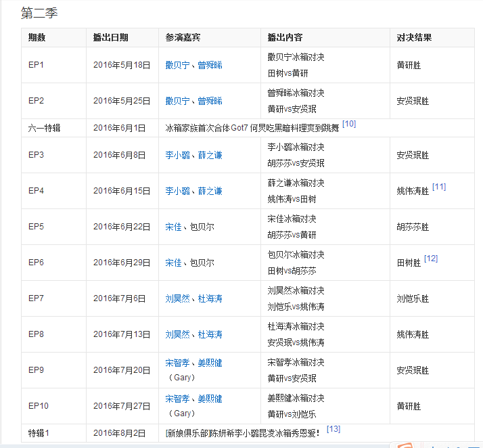
Task: Jump to reference [12] beside 田树胜
Action: click(x=431, y=259)
